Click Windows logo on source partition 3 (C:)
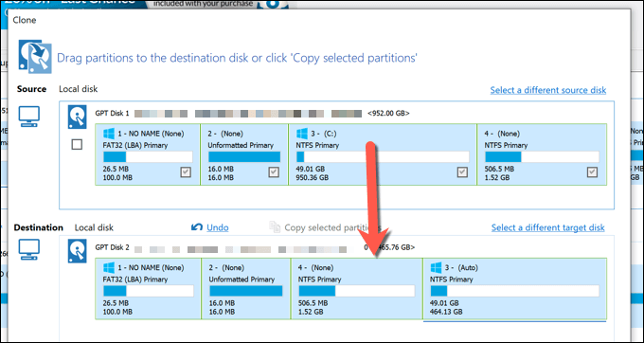Screen dimensions: 644x343 click(x=302, y=134)
